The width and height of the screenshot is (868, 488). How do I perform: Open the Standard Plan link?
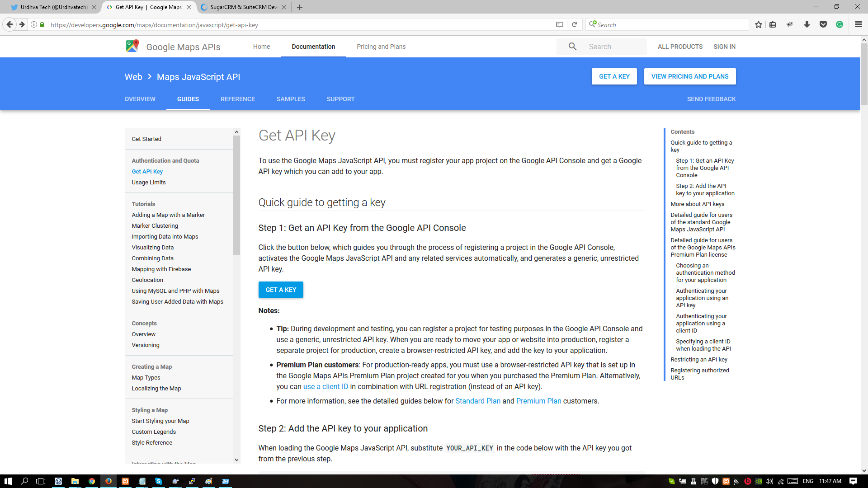coord(478,401)
